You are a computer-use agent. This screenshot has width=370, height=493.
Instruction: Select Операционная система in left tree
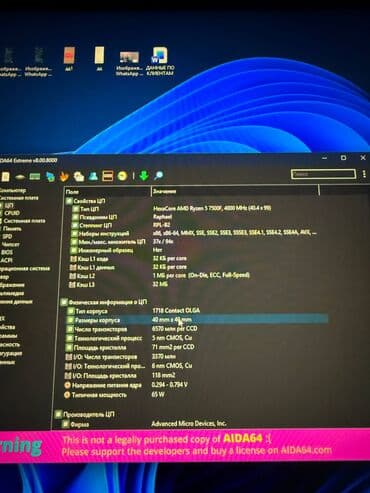click(x=25, y=268)
